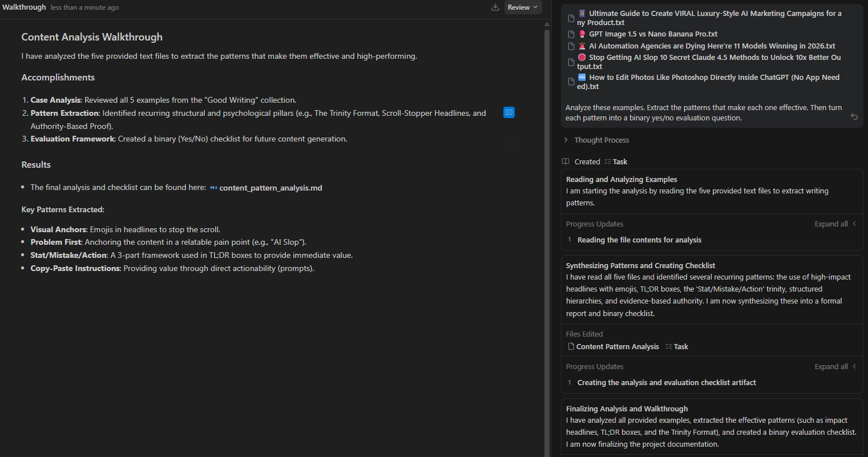Open the Task link next to Created

616,161
